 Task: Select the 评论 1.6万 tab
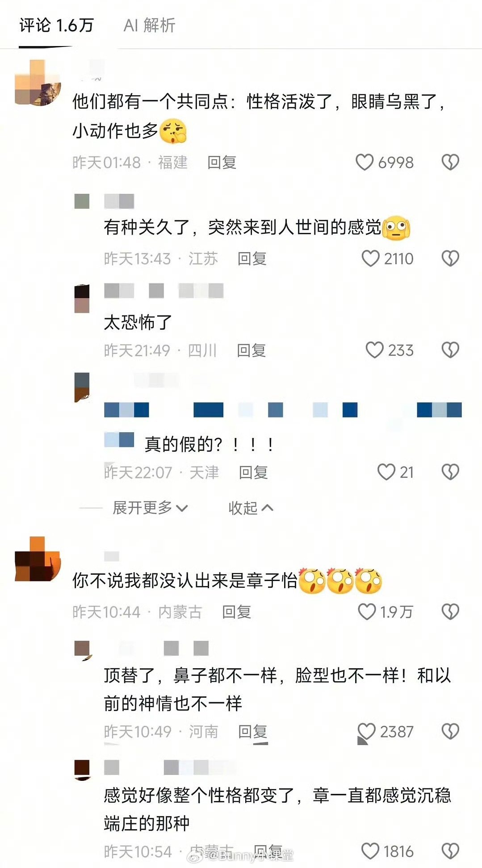56,25
